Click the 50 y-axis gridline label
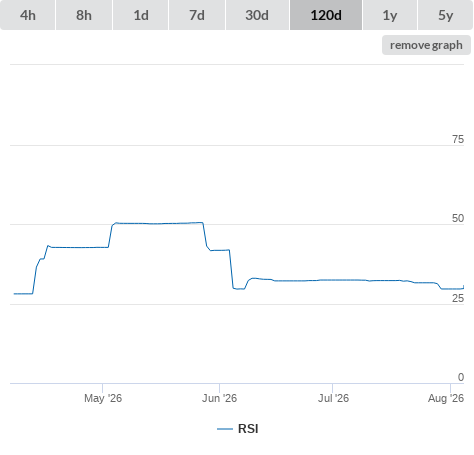This screenshot has height=455, width=474. (458, 218)
